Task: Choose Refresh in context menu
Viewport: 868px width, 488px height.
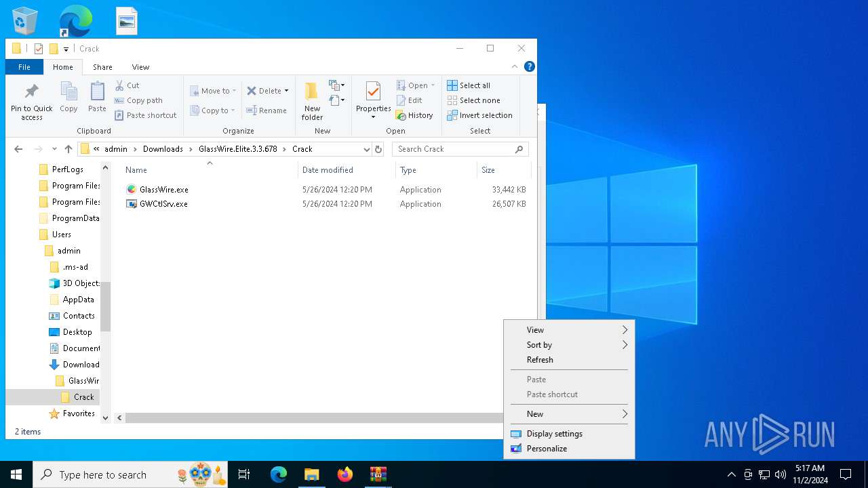Action: (569, 360)
